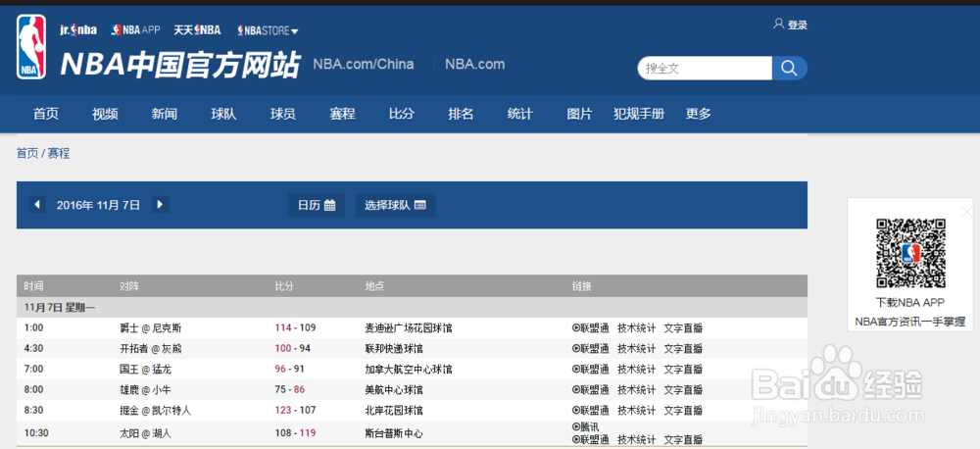Click 掘金 @ 凯尔特人 matchup text

(156, 411)
